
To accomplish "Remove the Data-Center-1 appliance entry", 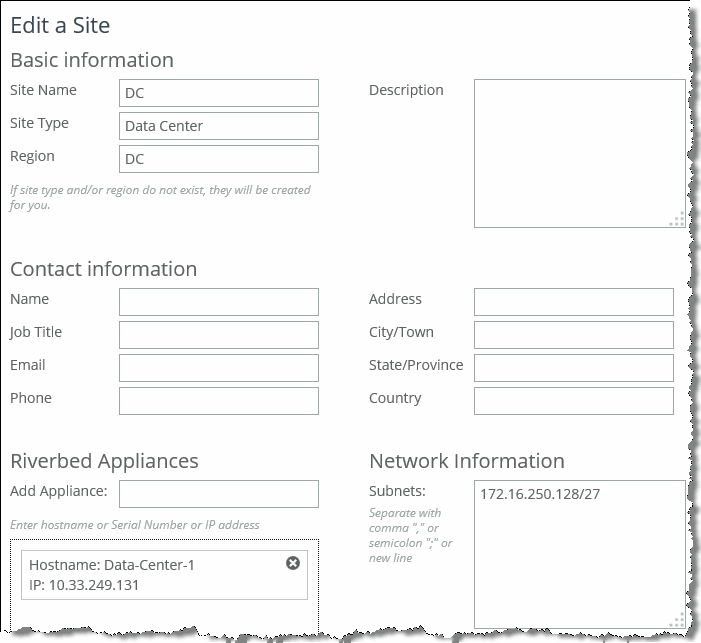I will (293, 563).
